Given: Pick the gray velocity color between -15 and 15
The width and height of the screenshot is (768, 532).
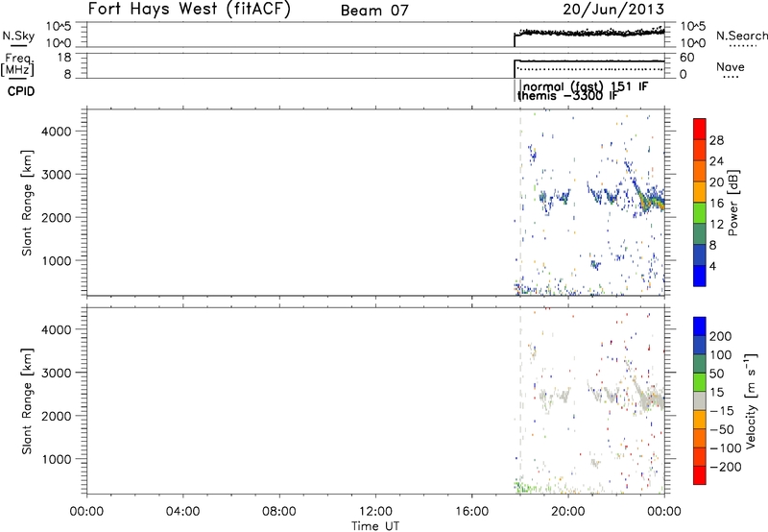Looking at the screenshot, I should pyautogui.click(x=700, y=400).
